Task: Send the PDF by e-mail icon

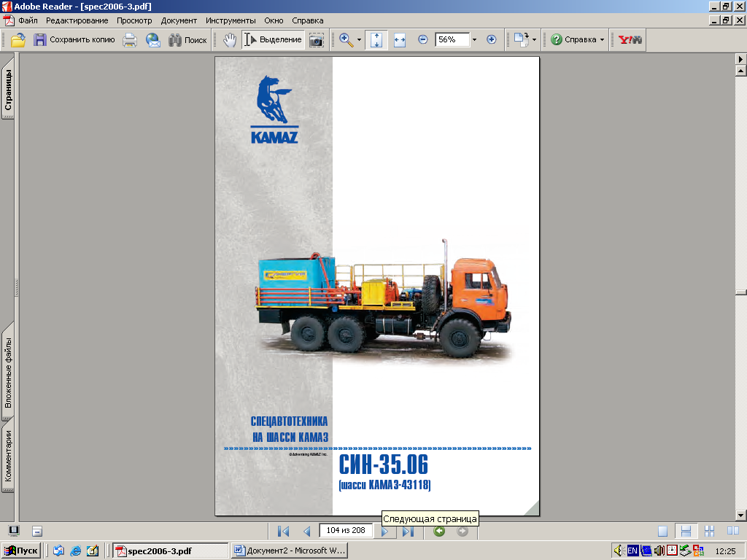Action: pos(153,40)
